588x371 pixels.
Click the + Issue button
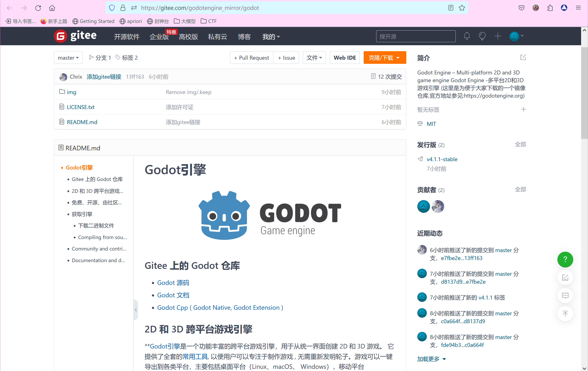tap(286, 58)
